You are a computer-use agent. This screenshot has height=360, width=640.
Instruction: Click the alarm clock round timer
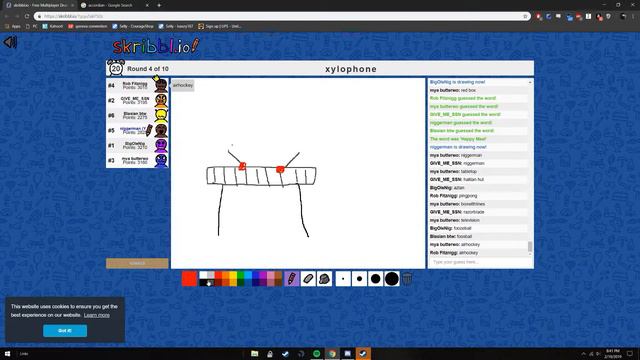pos(116,68)
